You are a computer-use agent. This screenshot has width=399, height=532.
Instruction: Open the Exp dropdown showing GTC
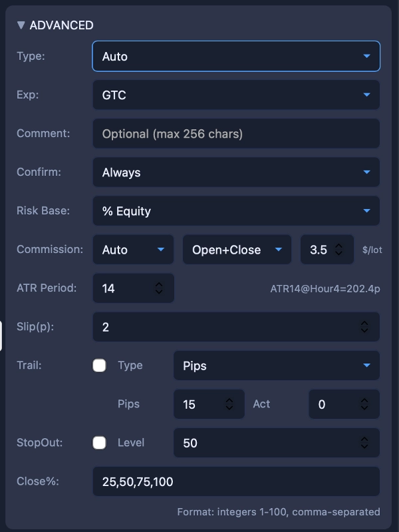pos(236,95)
